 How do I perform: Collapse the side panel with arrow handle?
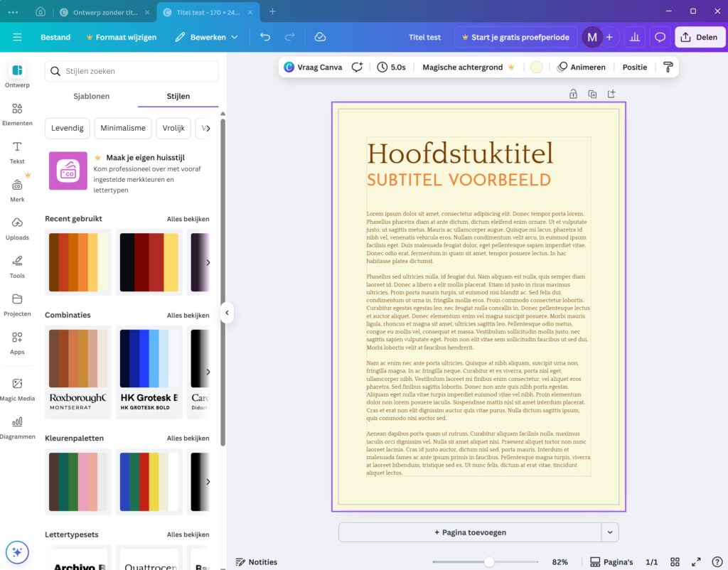(x=226, y=313)
